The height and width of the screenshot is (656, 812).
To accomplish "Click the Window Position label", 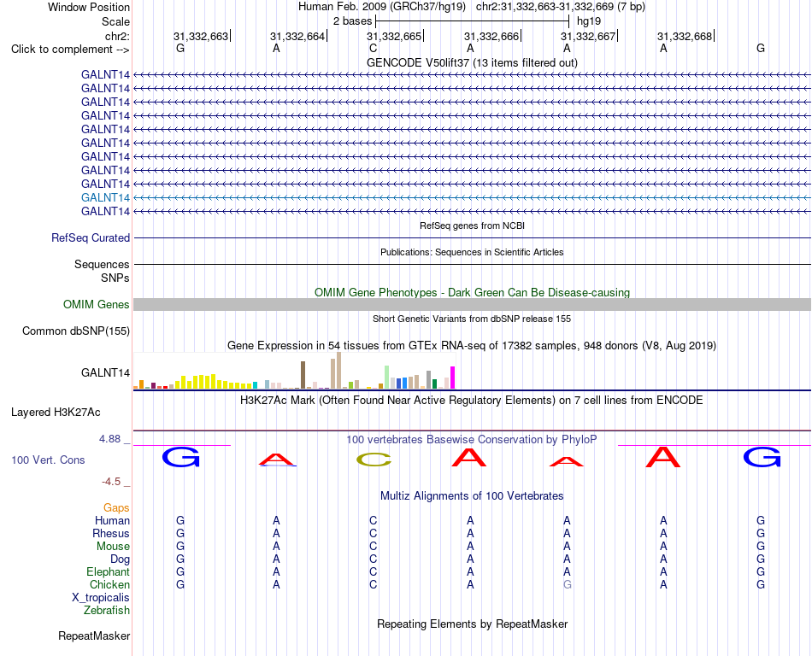I will pos(89,7).
